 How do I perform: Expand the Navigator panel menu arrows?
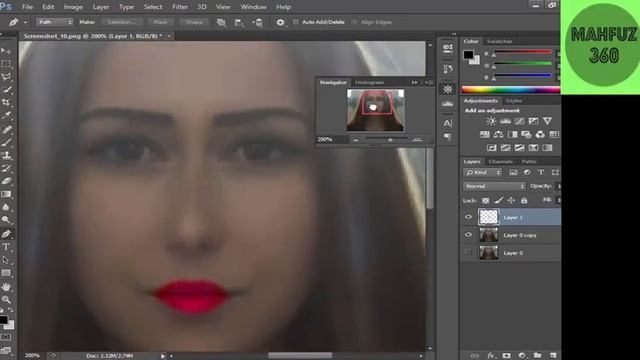(x=415, y=82)
